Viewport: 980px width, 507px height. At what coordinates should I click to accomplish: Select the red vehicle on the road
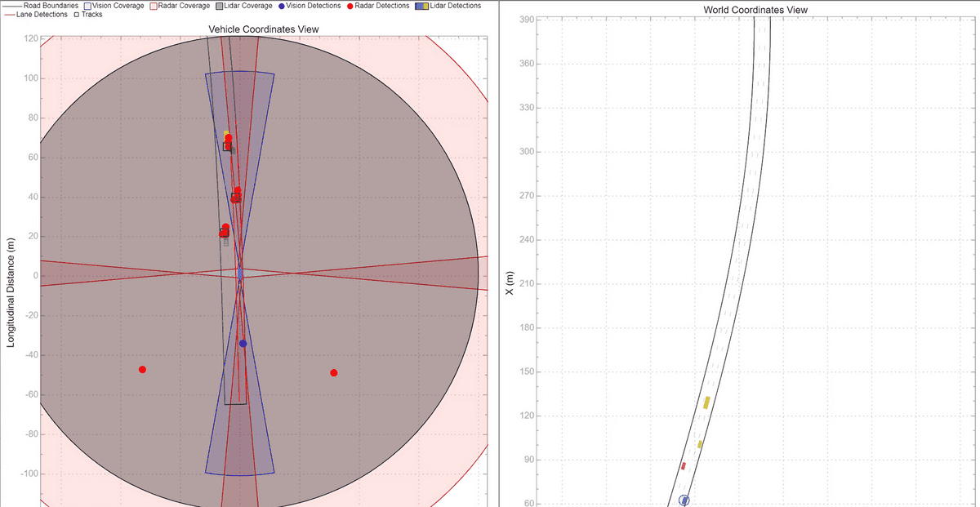[x=684, y=466]
